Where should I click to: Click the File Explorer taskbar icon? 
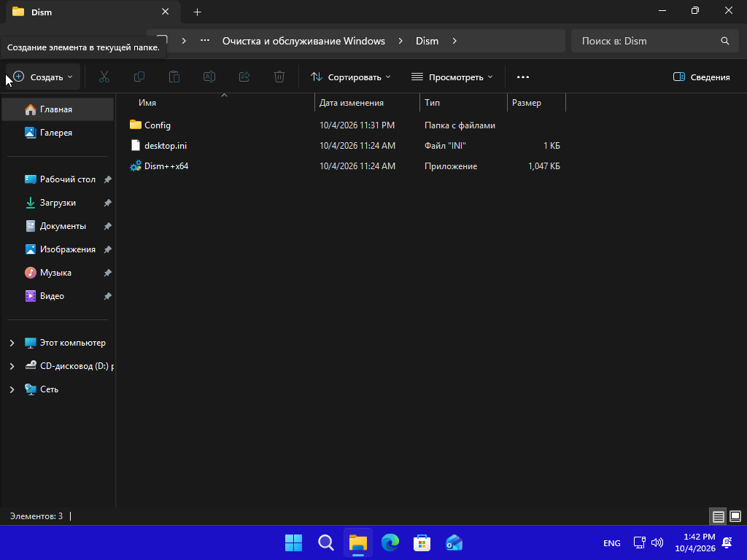(x=357, y=542)
